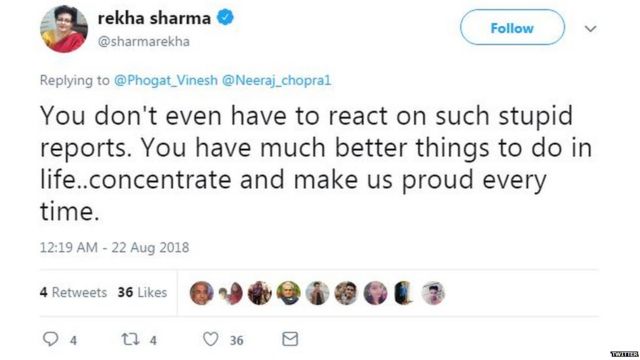The width and height of the screenshot is (640, 360).
Task: Open the first liker's avatar
Action: coord(202,293)
